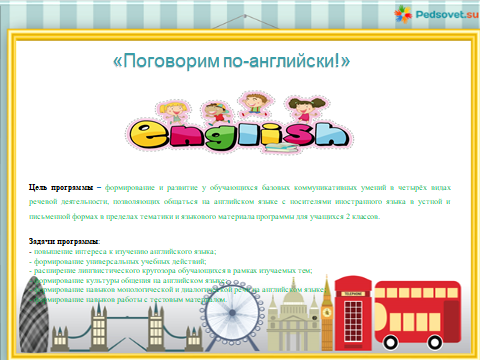This screenshot has height=360, width=480.
Task: Select the cartoon boy wearing a cap
Action: (217, 113)
